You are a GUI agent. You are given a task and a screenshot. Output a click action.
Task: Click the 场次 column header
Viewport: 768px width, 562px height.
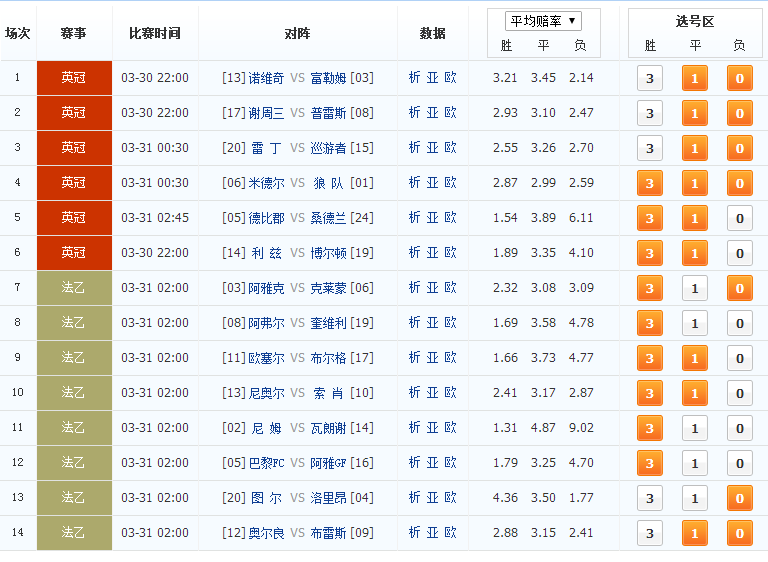[18, 33]
